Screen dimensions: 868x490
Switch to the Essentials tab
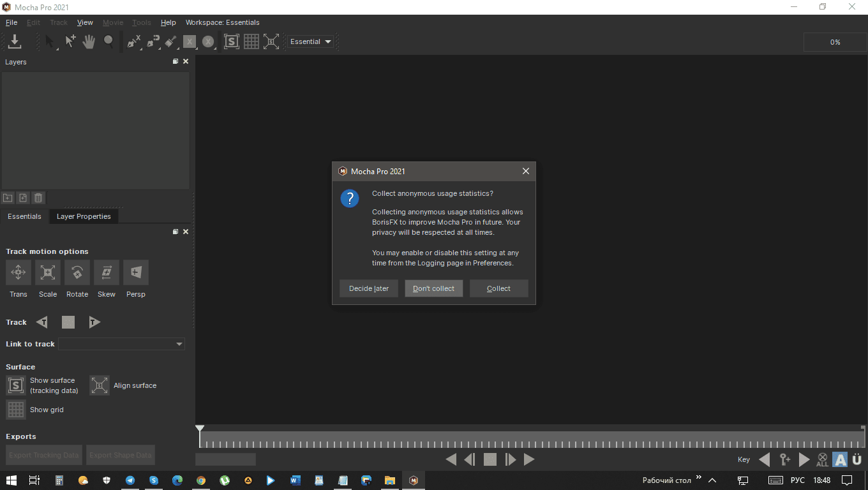click(x=24, y=216)
